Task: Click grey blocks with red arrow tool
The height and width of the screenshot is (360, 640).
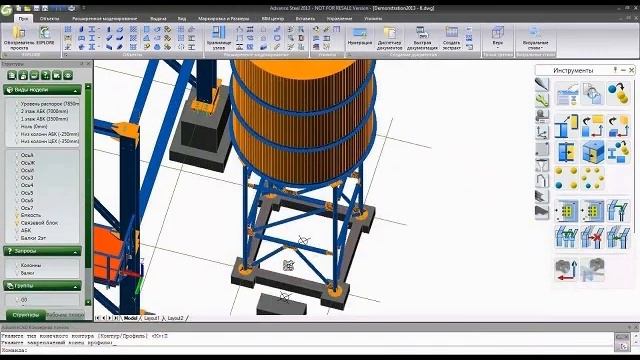Action: pos(566,270)
